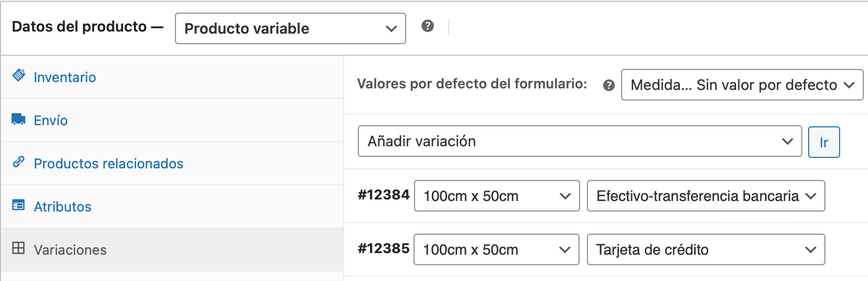Open Efectivo-transferencia bancaria payment dropdown
Image resolution: width=868 pixels, height=281 pixels.
[x=706, y=196]
